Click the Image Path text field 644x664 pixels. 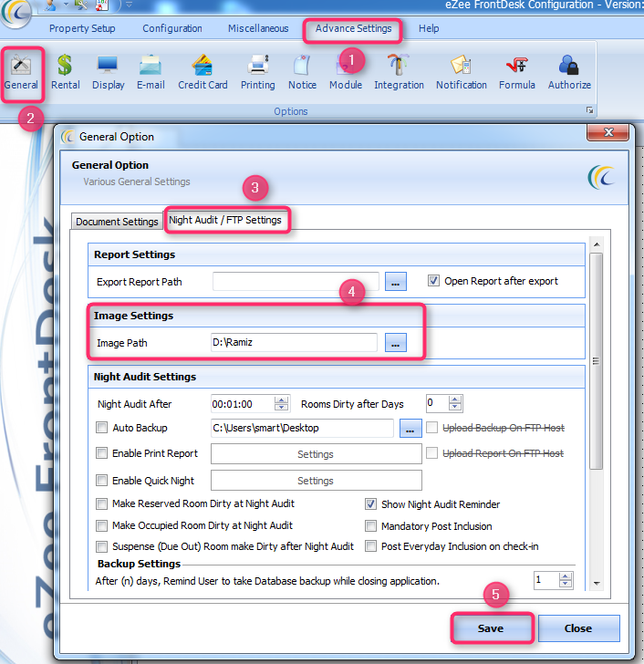click(x=294, y=342)
